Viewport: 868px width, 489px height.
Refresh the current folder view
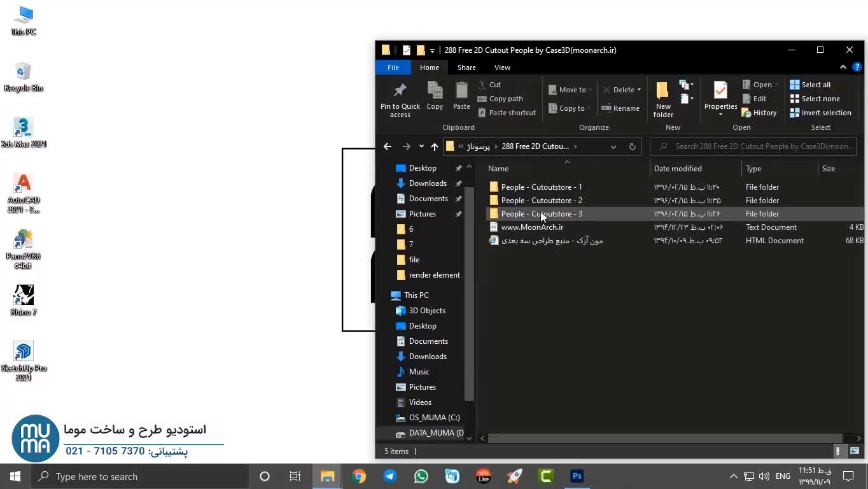[x=632, y=146]
